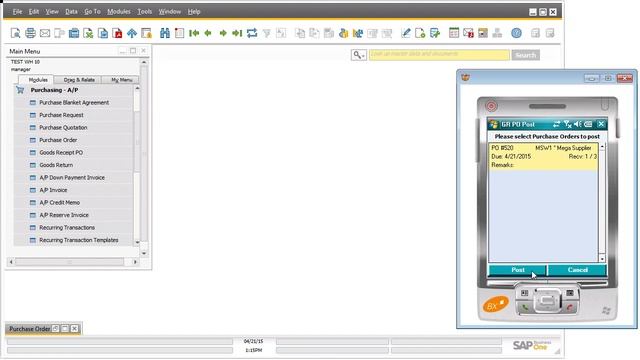Open search options magnifier dropdown
Image resolution: width=640 pixels, height=360 pixels.
[x=358, y=55]
